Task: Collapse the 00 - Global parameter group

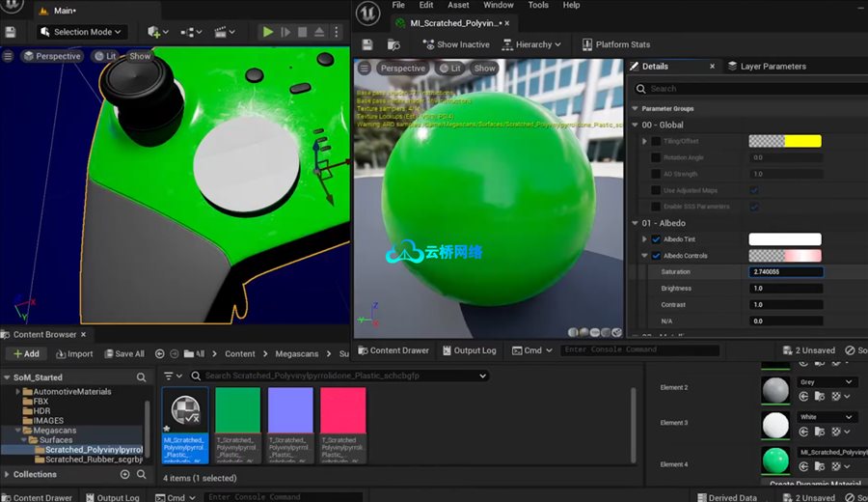Action: pyautogui.click(x=635, y=125)
